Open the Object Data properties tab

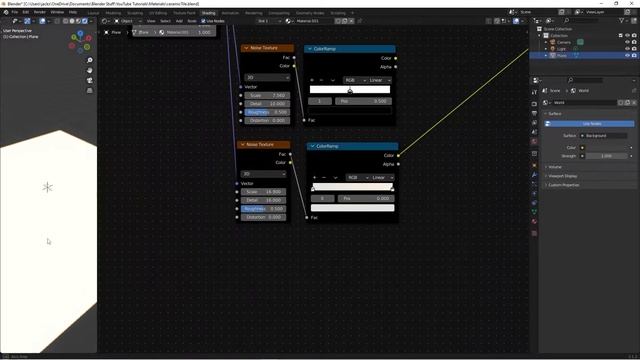point(534,212)
